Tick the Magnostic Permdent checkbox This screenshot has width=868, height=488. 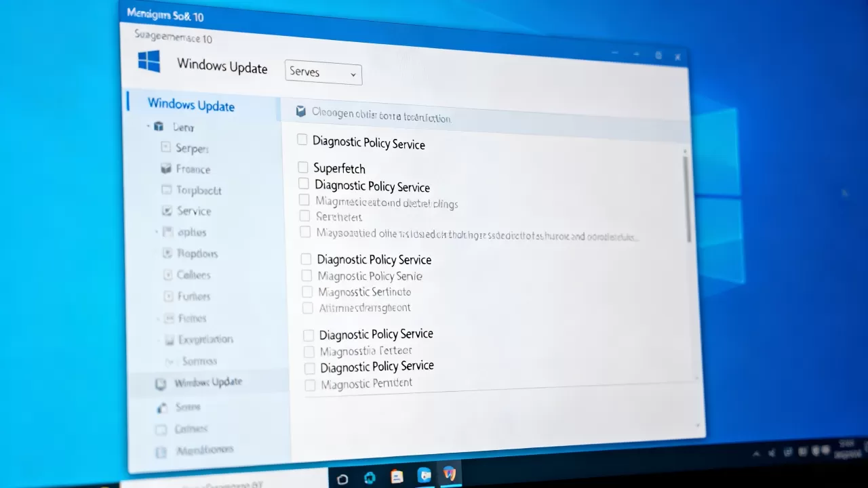(x=311, y=386)
